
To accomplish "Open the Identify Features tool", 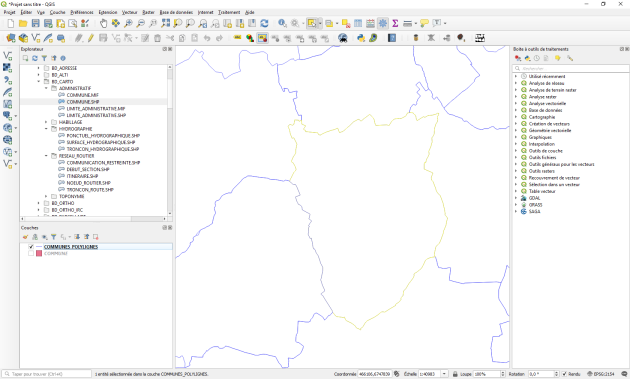I will 282,23.
